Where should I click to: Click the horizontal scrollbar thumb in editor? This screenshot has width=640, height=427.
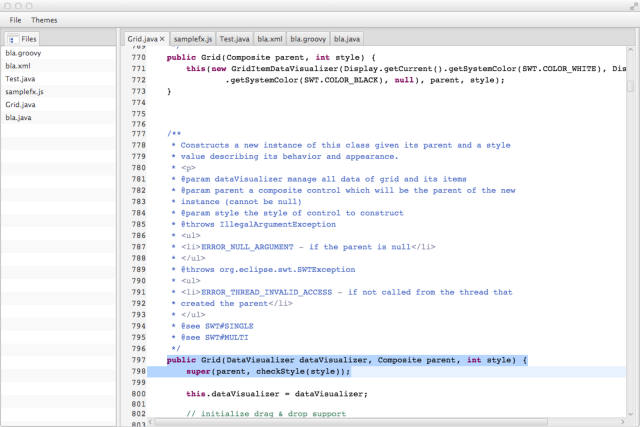coord(351,422)
